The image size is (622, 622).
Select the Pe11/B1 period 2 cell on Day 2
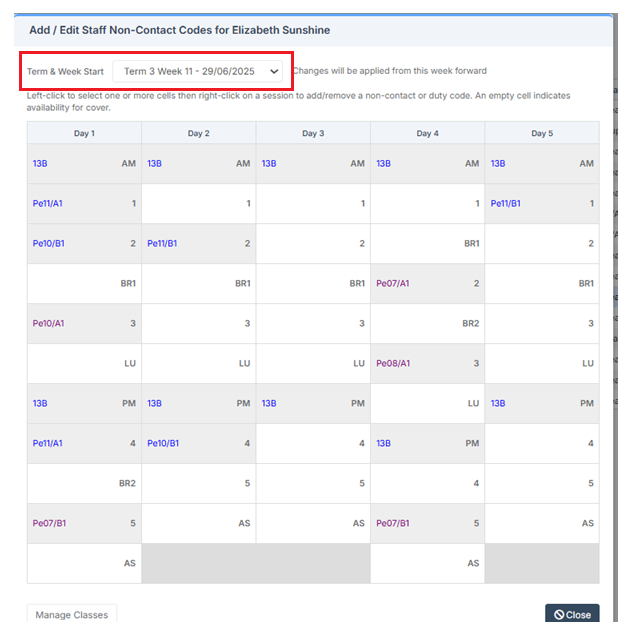coord(199,244)
